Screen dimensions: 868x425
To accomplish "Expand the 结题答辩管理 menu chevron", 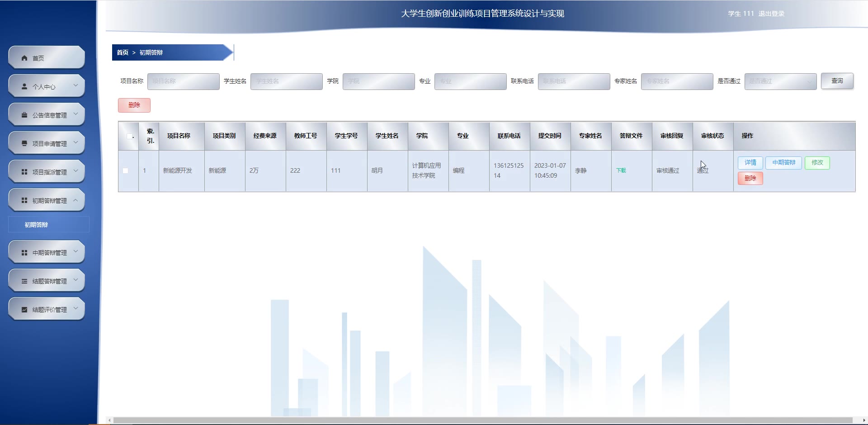I will point(75,279).
